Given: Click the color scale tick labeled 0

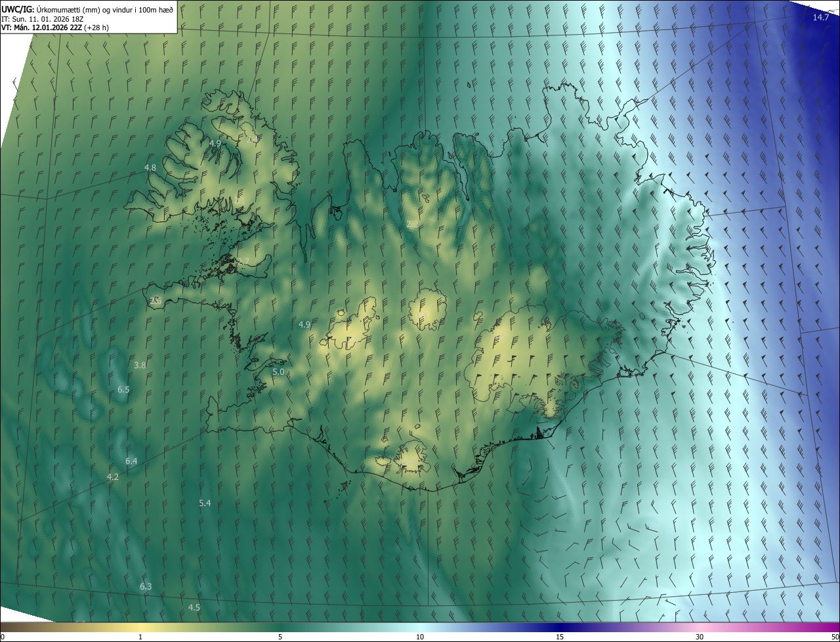Looking at the screenshot, I should click(3, 637).
